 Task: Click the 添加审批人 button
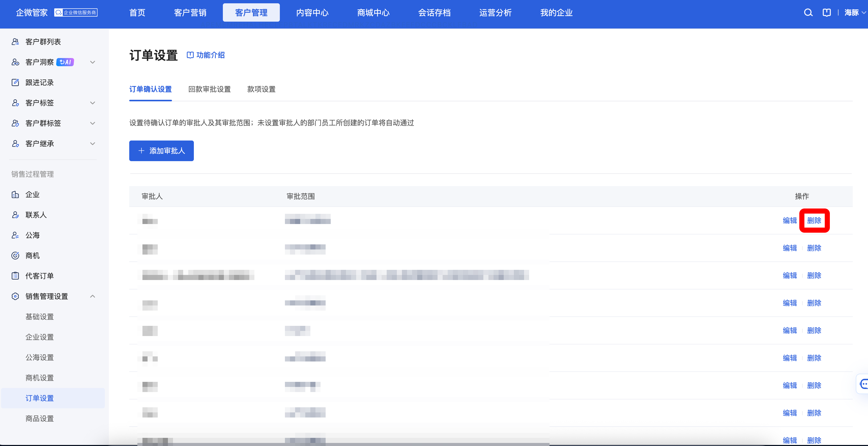161,151
